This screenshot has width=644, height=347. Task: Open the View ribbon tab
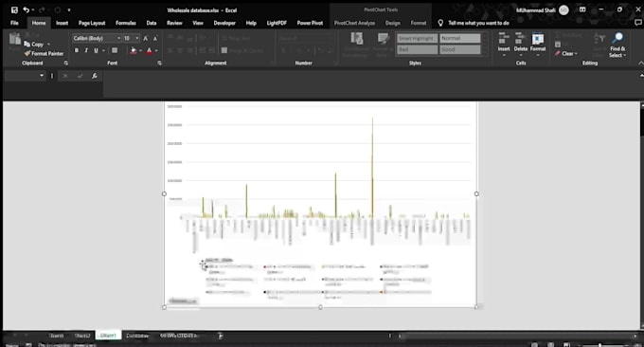pos(198,23)
